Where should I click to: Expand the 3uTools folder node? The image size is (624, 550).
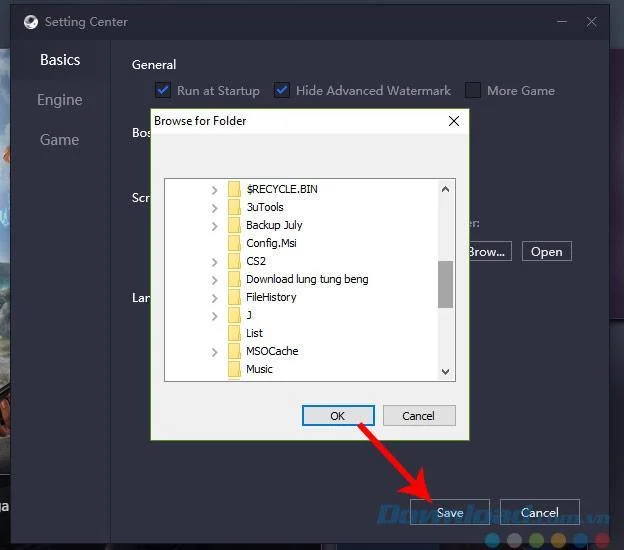[214, 208]
